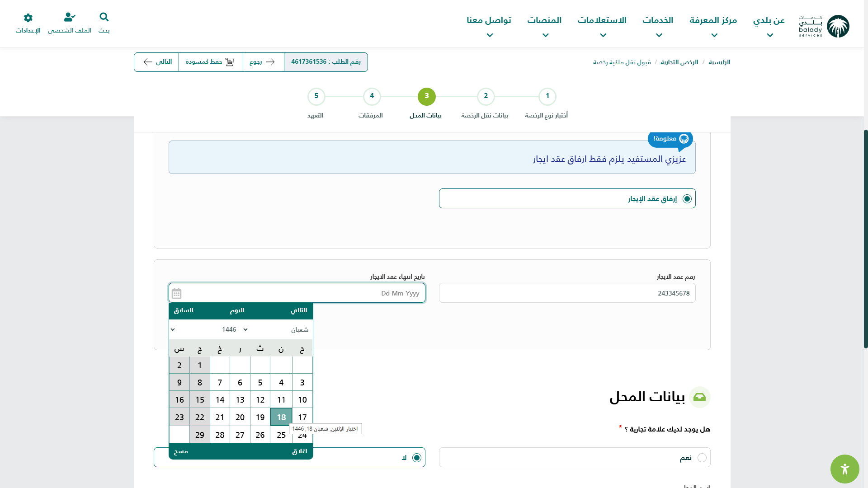Click calendar icon in lease end date field
This screenshot has width=868, height=488.
click(x=176, y=293)
